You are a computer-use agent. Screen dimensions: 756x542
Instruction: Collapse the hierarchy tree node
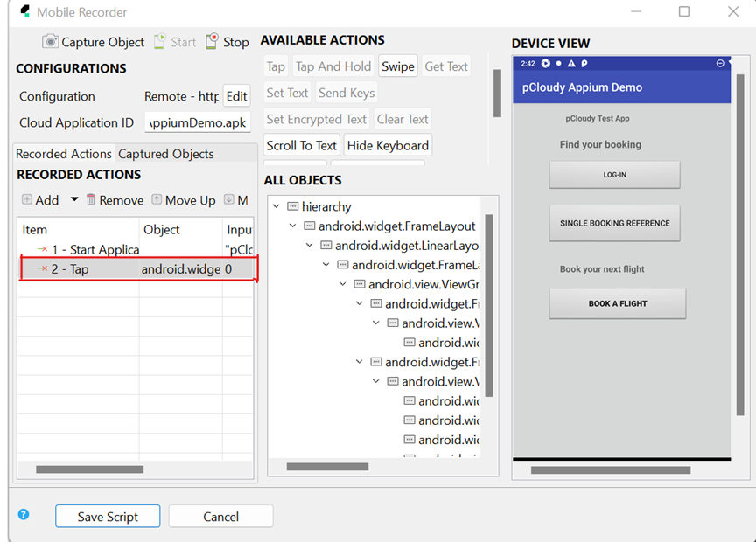point(276,207)
